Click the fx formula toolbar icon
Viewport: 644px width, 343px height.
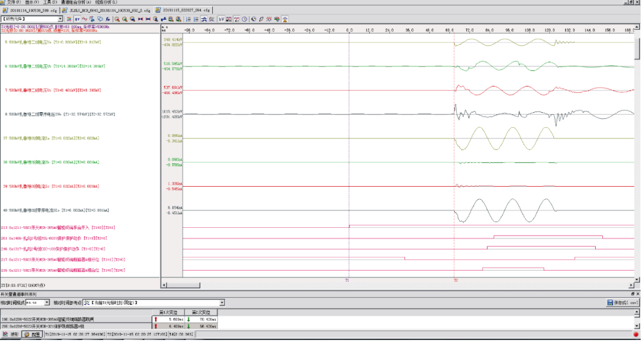[108, 19]
